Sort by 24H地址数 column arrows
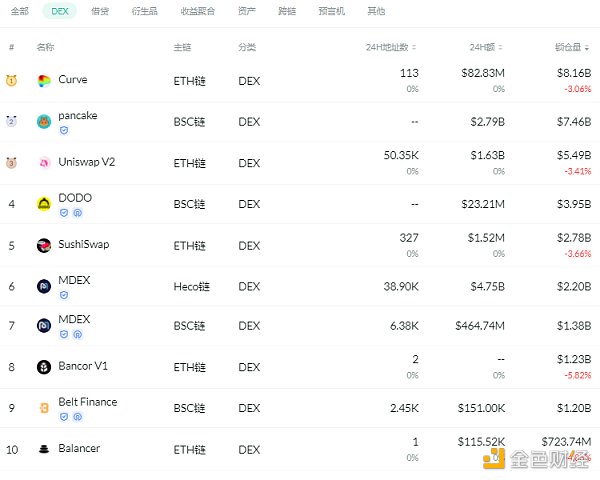 [x=414, y=47]
